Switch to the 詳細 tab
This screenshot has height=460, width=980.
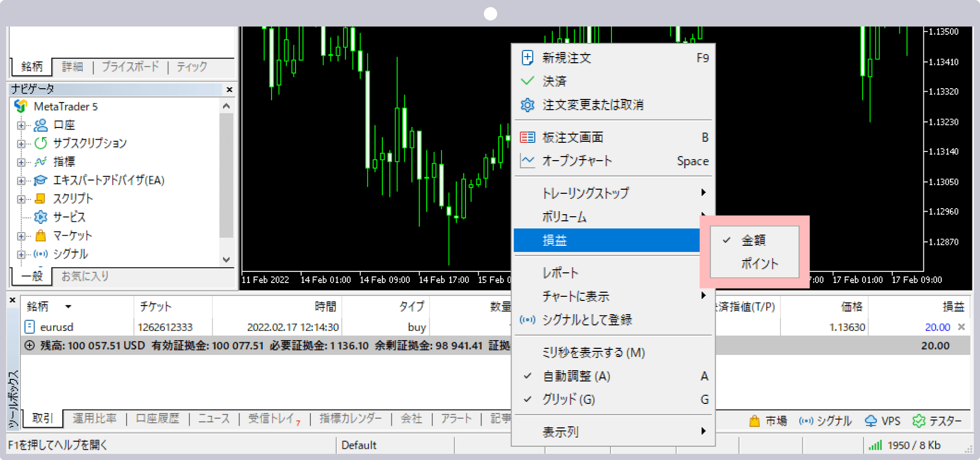72,67
